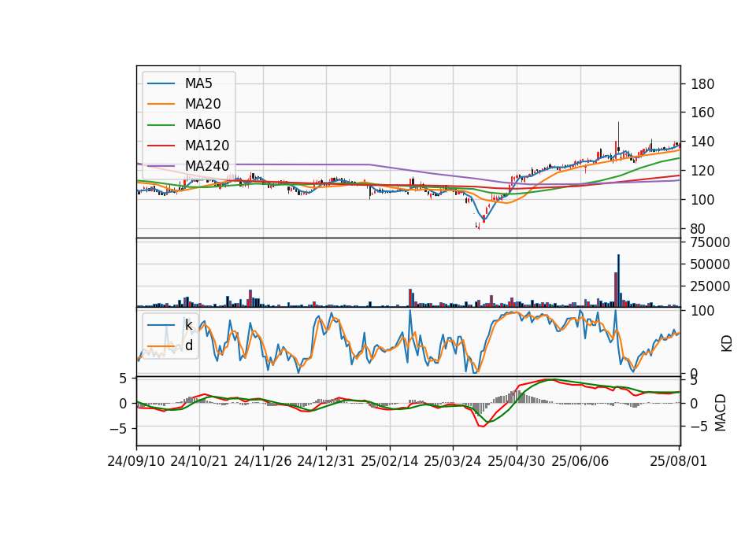Click the 25/03/24 date label
This screenshot has width=756, height=543.
pyautogui.click(x=453, y=461)
